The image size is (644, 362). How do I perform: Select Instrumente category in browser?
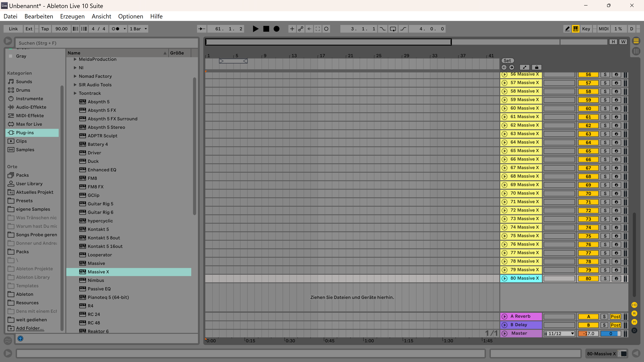30,98
